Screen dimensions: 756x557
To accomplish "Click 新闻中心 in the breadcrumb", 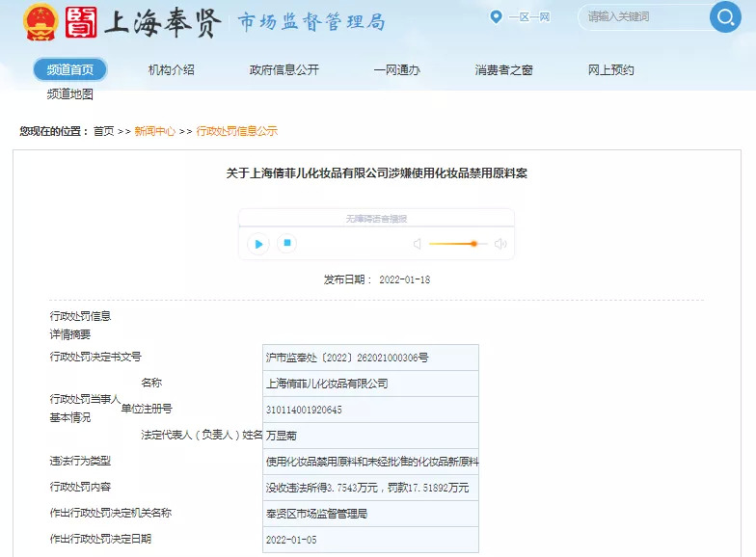I will [154, 131].
